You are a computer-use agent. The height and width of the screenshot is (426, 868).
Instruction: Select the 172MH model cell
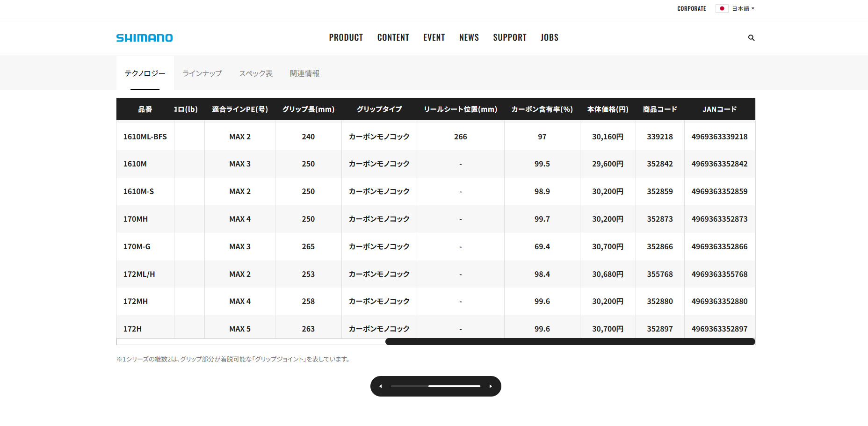pos(145,302)
